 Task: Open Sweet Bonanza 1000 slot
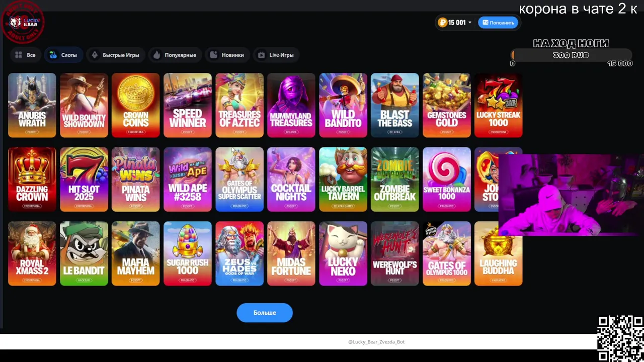click(447, 179)
